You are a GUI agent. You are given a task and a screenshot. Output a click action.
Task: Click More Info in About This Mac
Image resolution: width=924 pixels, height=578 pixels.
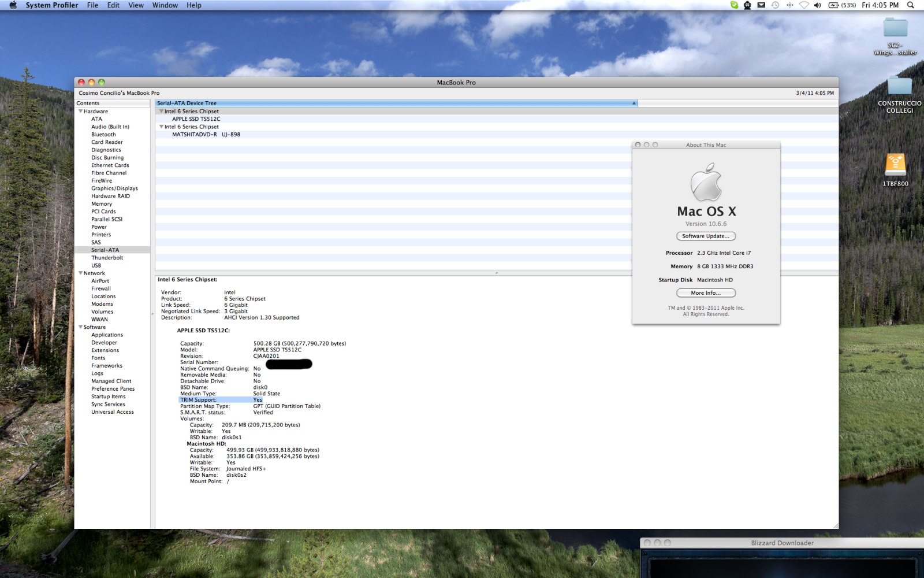tap(706, 293)
